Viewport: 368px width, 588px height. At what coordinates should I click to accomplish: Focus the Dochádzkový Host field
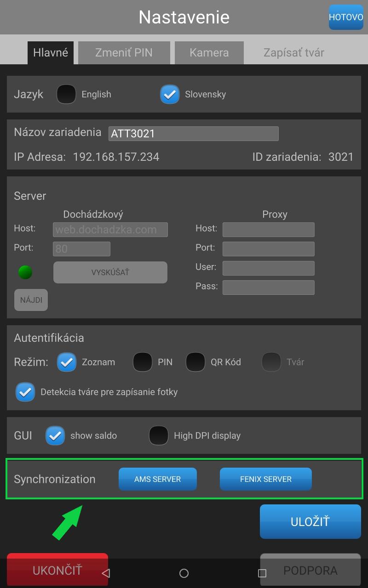[x=110, y=230]
